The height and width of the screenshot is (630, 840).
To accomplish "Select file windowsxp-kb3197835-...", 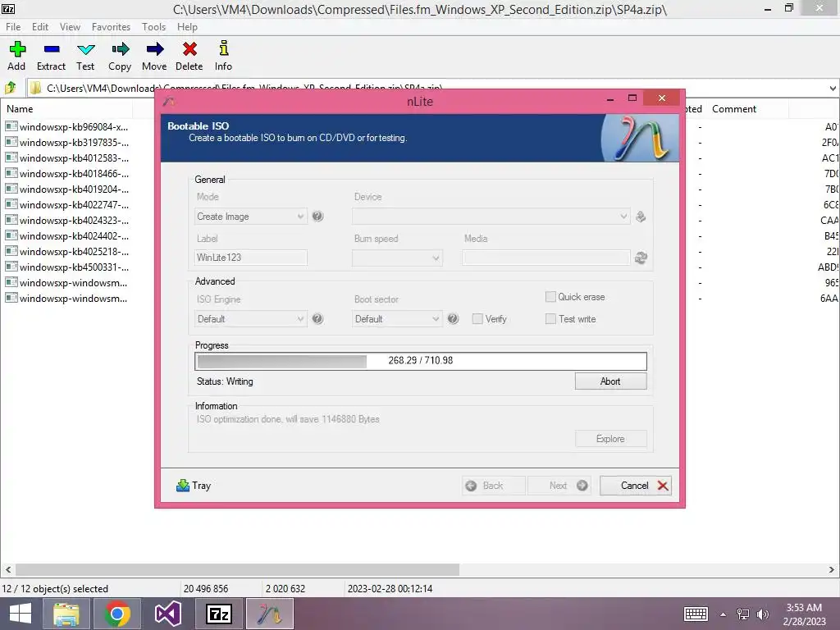I will tap(67, 143).
